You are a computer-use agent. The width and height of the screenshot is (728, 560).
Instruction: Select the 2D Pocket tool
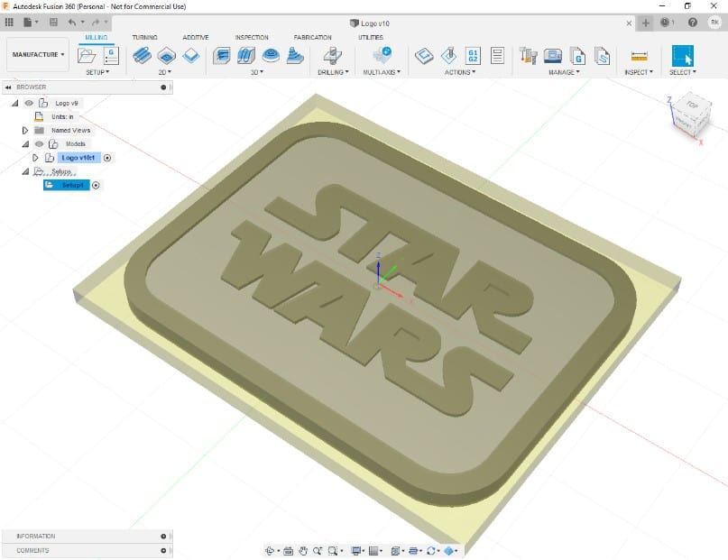(x=166, y=56)
